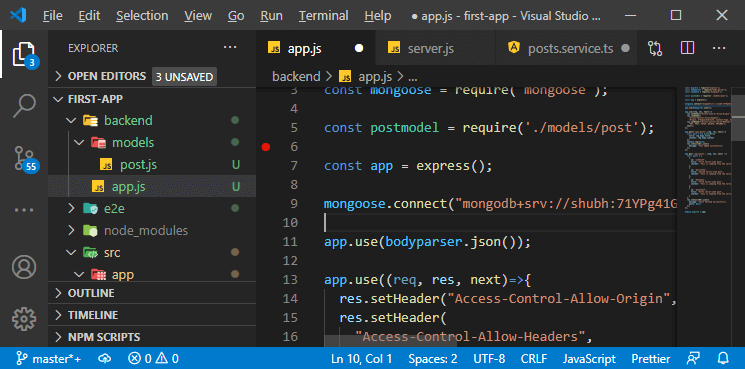Screen dimensions: 745x369
Task: Click the JS file icon in breadcrumb
Action: (x=345, y=76)
